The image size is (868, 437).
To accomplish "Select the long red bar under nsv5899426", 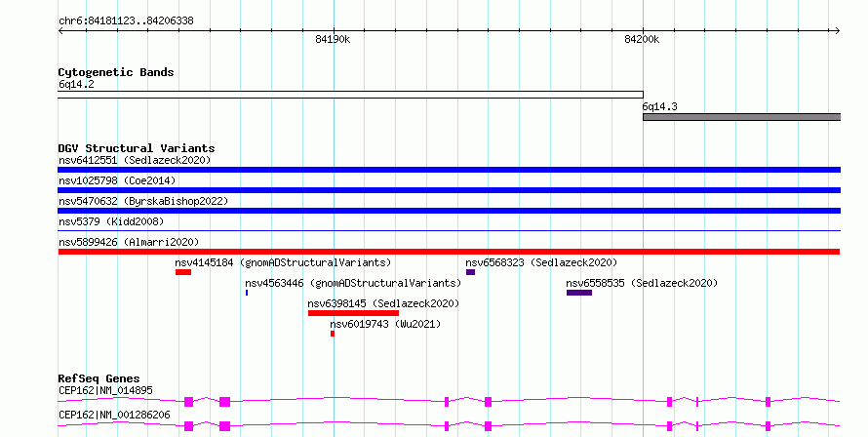I will pos(449,252).
